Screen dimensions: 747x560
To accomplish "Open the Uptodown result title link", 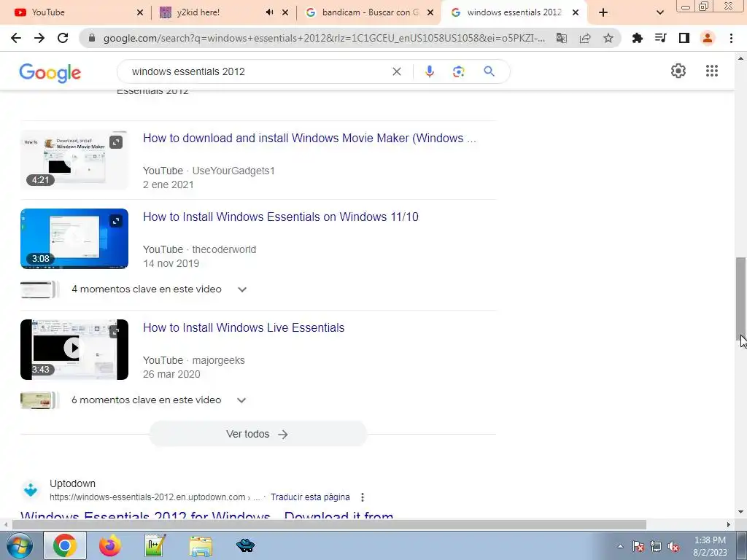I will 206,516.
